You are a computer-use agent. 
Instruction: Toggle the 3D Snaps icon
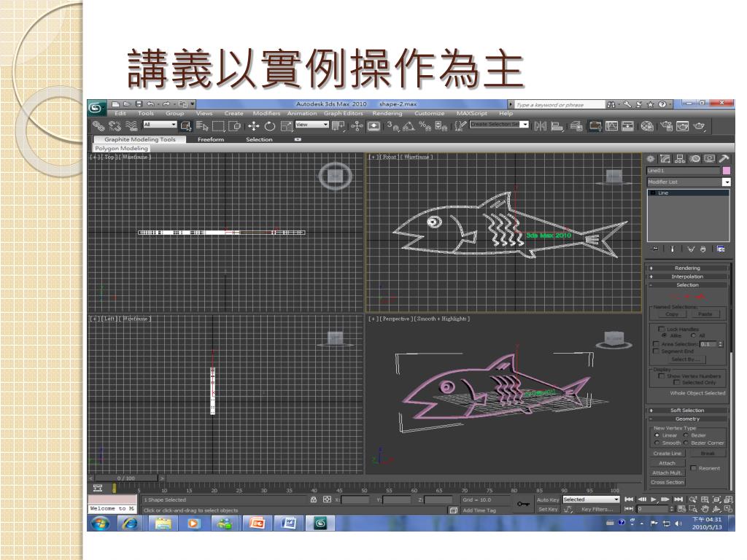(392, 126)
